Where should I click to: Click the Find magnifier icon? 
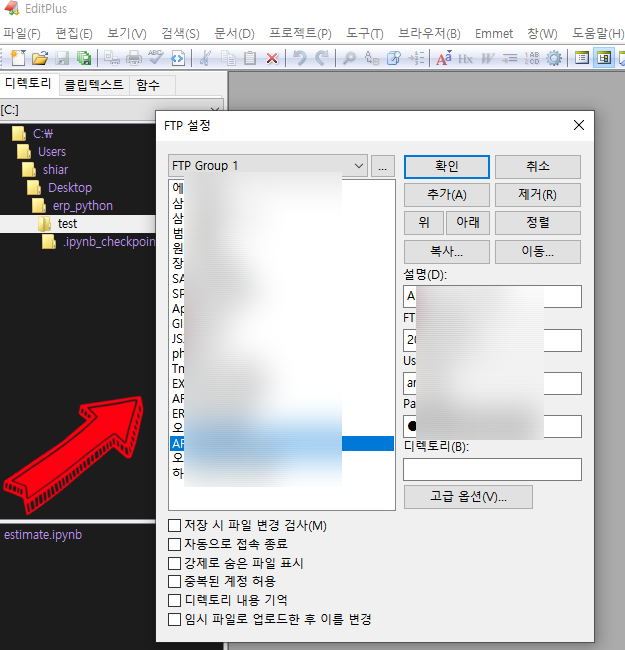(x=349, y=58)
